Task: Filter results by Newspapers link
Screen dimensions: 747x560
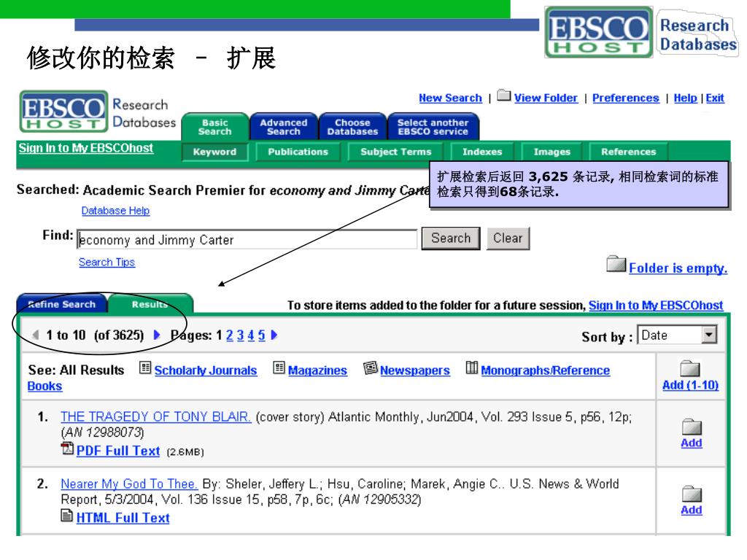Action: pos(414,370)
